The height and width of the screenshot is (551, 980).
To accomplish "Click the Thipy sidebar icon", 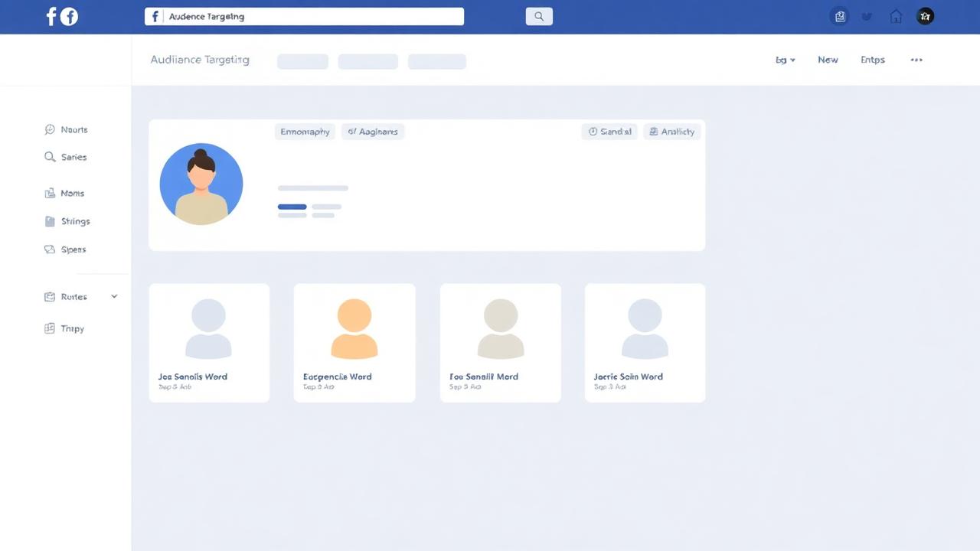I will [50, 328].
